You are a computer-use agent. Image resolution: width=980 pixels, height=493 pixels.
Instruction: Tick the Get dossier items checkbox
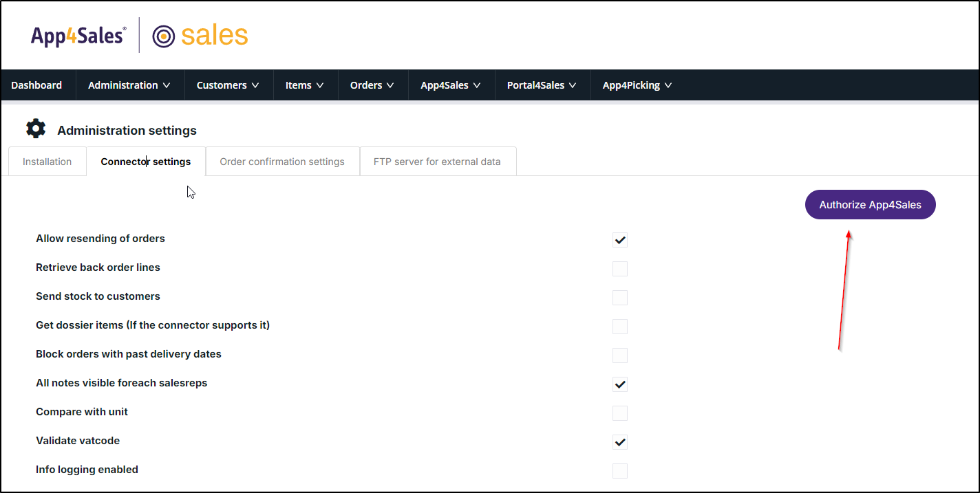pyautogui.click(x=620, y=327)
